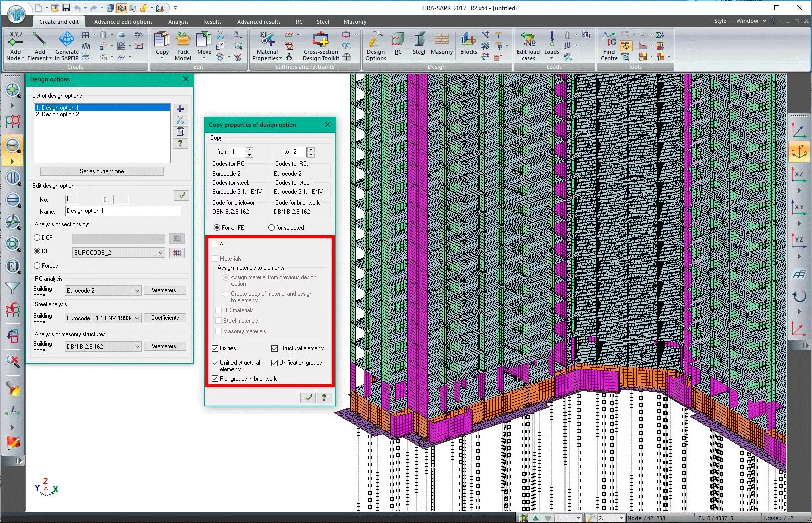Click the RC design icon
Screen dimensions: 812x523
pyautogui.click(x=398, y=44)
